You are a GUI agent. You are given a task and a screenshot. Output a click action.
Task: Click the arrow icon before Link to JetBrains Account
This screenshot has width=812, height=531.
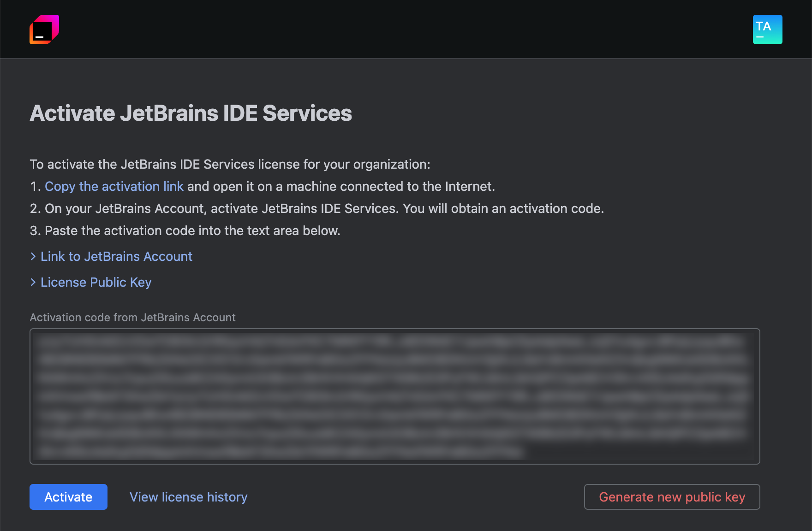pos(33,256)
